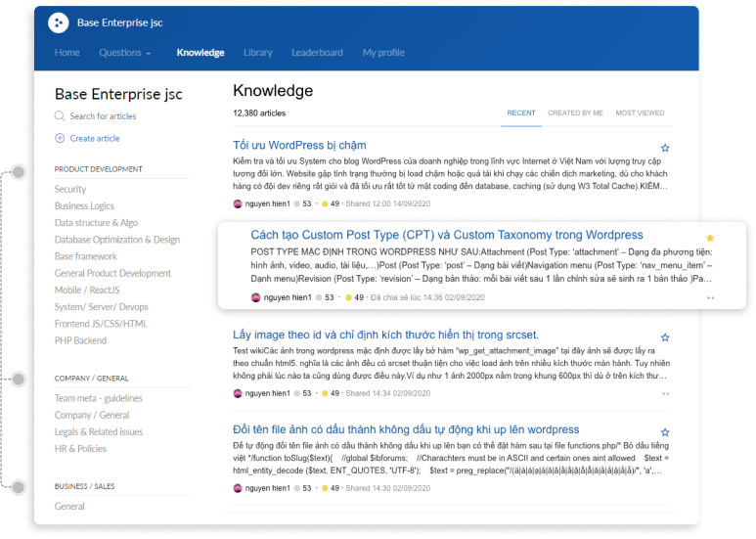Click the '12,380 articles' count text
The width and height of the screenshot is (756, 539).
259,113
